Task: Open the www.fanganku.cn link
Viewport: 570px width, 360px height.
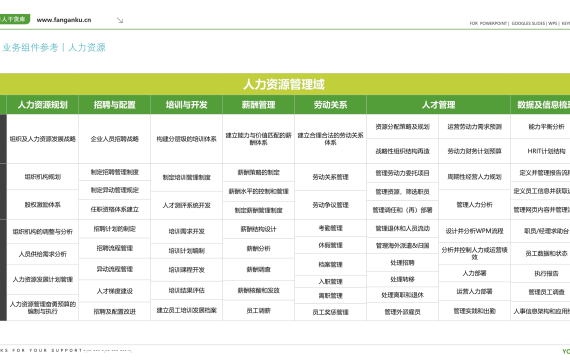Action: [64, 20]
